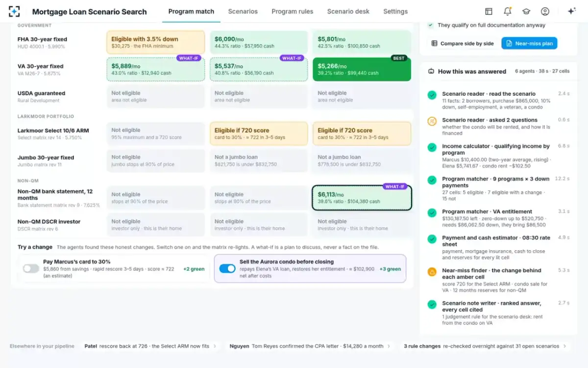Click the Compare side by side button

pyautogui.click(x=462, y=43)
